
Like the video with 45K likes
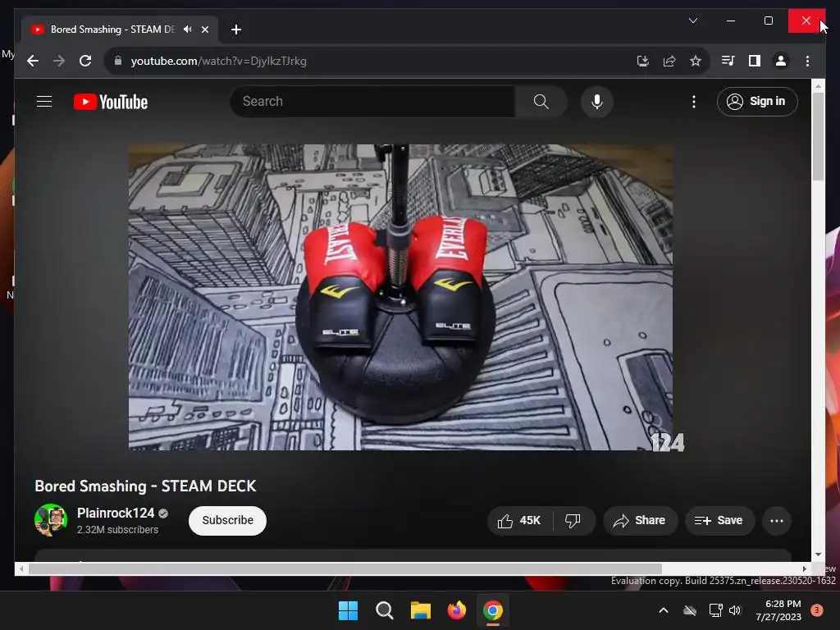[519, 521]
